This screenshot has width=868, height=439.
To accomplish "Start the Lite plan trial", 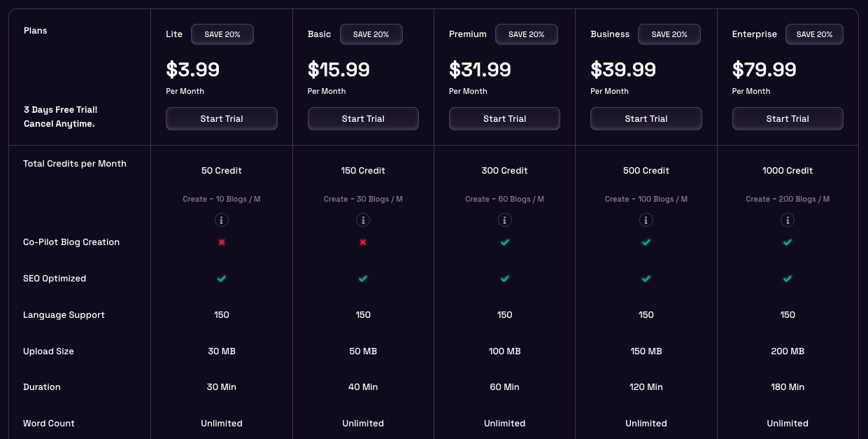I will pyautogui.click(x=222, y=119).
